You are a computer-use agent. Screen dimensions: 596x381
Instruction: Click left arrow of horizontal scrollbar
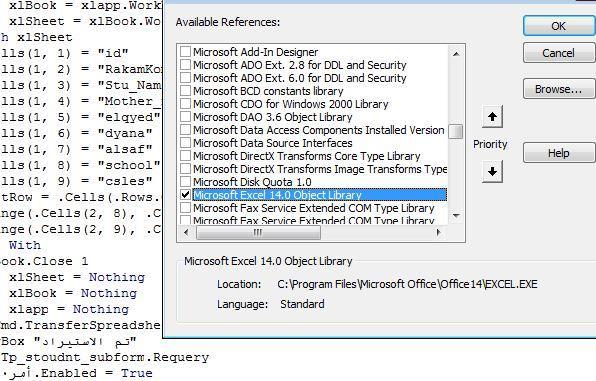186,232
